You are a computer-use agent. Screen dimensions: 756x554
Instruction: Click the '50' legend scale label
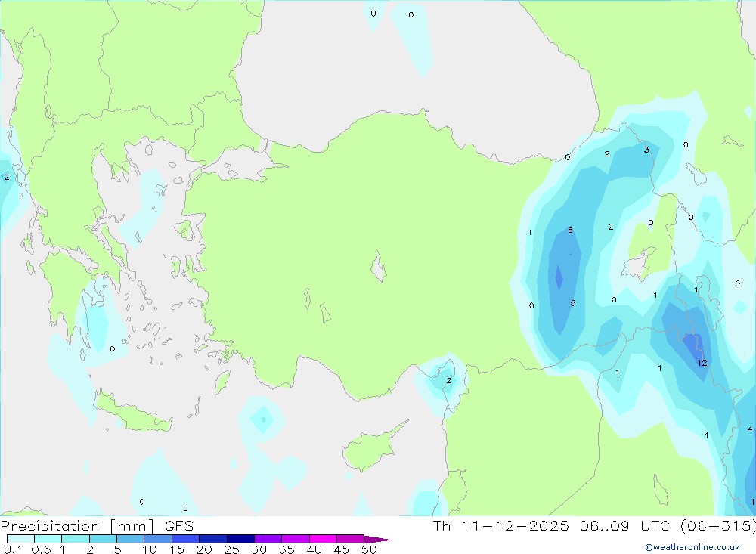(370, 549)
